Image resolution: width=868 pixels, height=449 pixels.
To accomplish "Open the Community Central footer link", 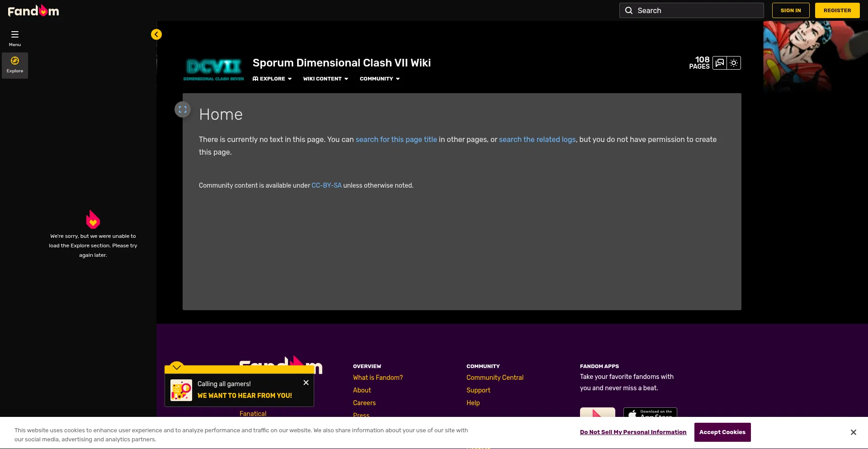I will 495,378.
